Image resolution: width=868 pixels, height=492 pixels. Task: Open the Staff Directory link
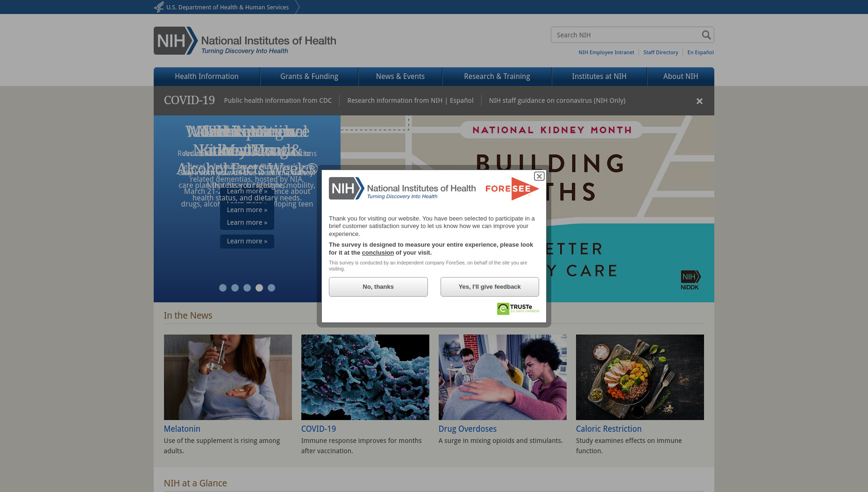661,52
